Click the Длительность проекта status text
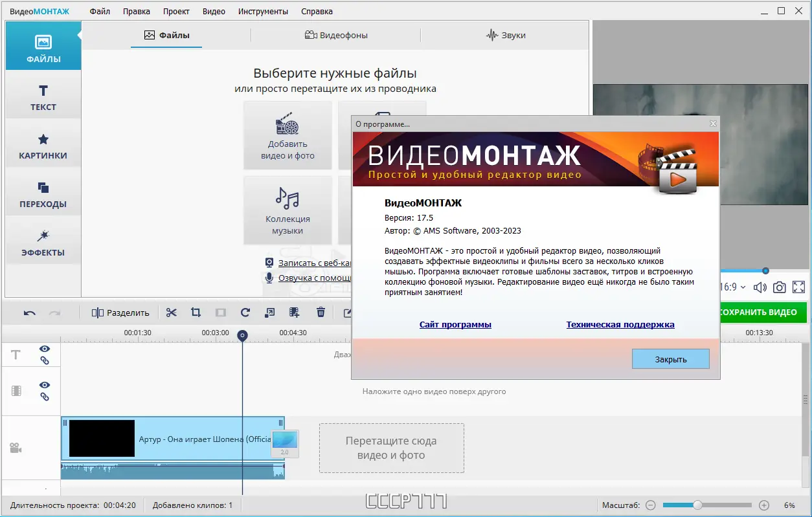 (x=73, y=505)
